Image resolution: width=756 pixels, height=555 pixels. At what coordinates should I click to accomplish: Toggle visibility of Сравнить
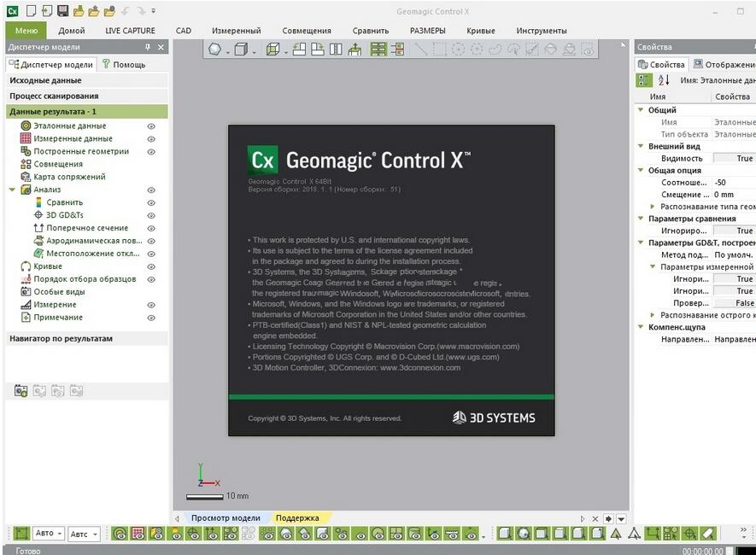click(x=151, y=203)
